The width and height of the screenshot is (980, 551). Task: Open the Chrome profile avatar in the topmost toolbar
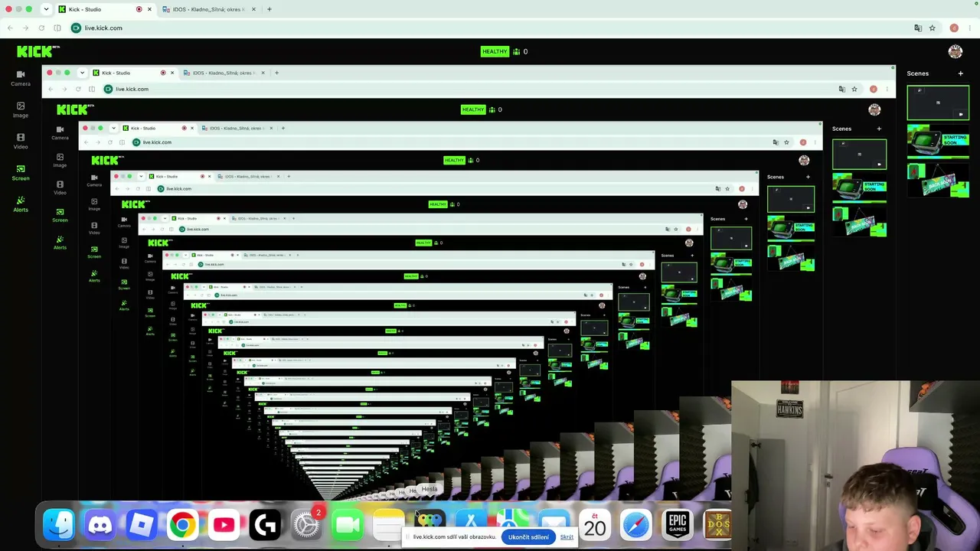pyautogui.click(x=954, y=28)
